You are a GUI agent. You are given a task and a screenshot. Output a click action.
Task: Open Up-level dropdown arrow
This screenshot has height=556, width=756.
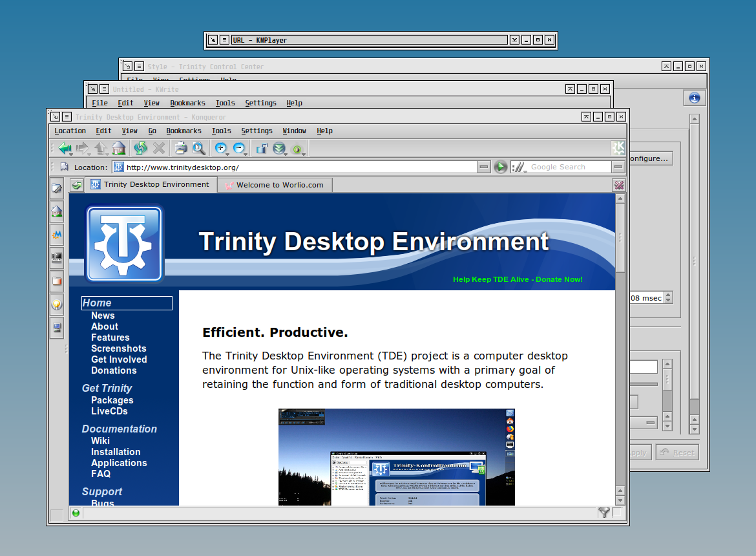[x=107, y=154]
